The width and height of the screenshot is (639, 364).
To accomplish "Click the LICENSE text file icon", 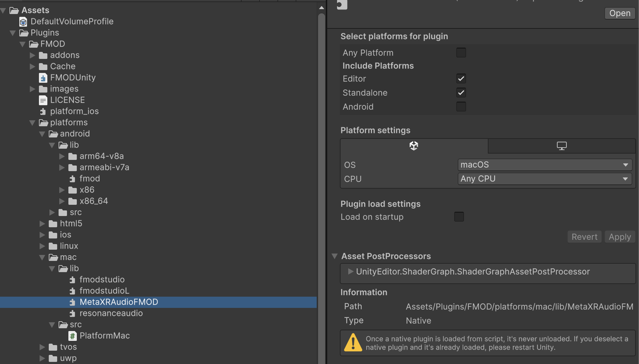I will pyautogui.click(x=43, y=100).
